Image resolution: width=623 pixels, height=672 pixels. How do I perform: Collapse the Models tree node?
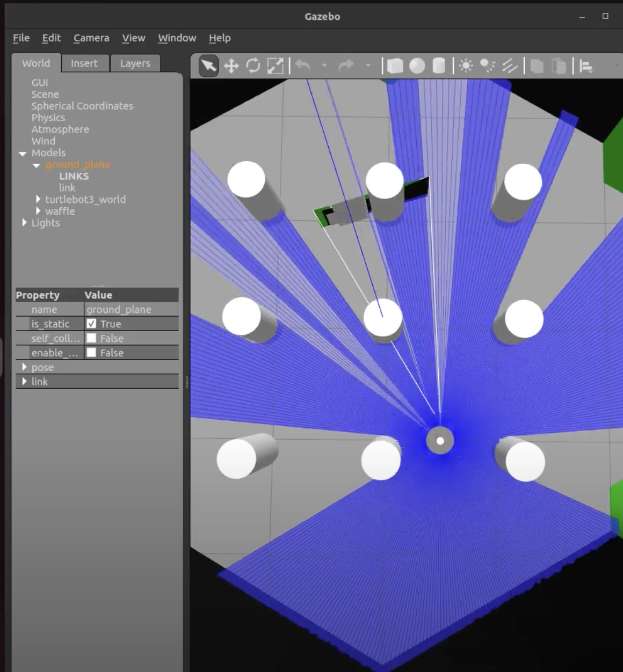point(23,154)
